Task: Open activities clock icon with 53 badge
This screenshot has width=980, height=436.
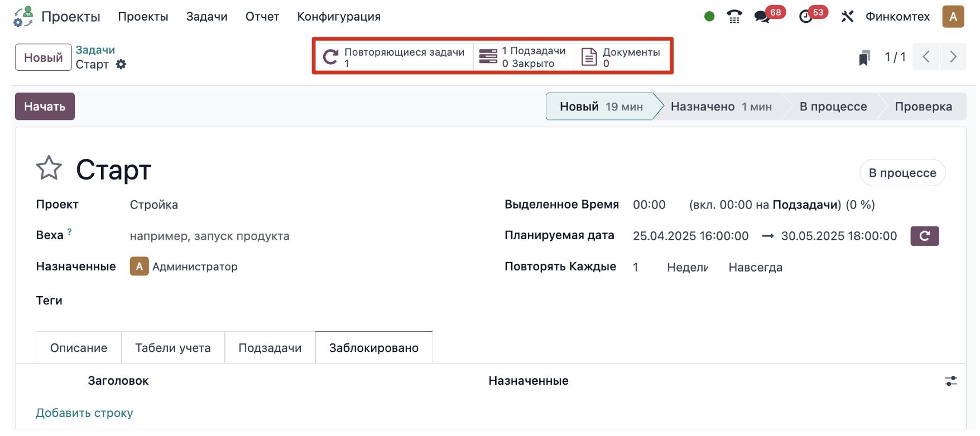Action: (806, 17)
